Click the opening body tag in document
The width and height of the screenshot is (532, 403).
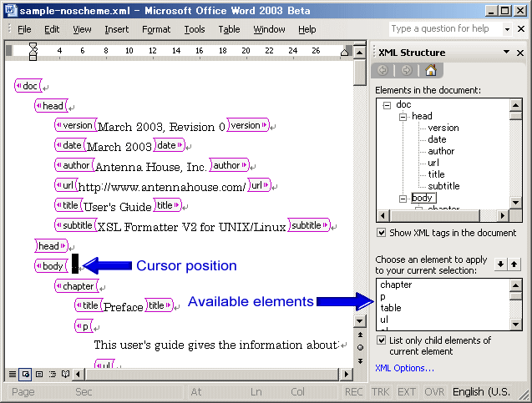click(51, 265)
